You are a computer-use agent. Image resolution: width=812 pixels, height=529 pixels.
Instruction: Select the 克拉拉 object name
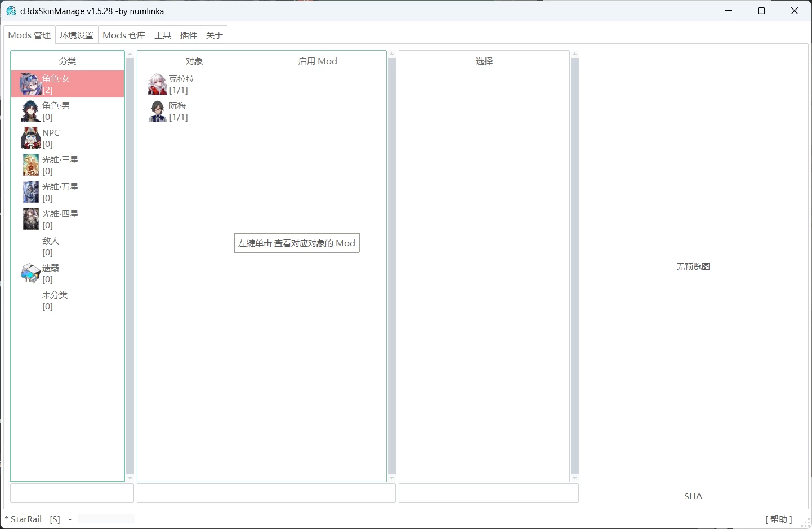coord(181,78)
